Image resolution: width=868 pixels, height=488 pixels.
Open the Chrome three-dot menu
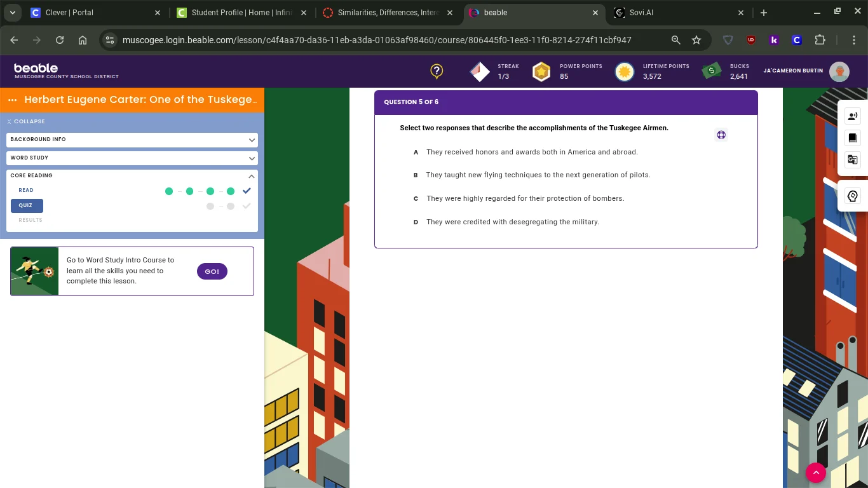click(854, 40)
